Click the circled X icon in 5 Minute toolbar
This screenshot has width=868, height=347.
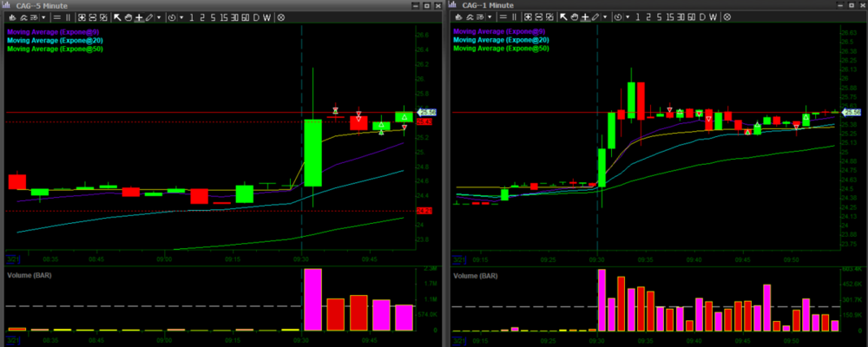click(281, 17)
